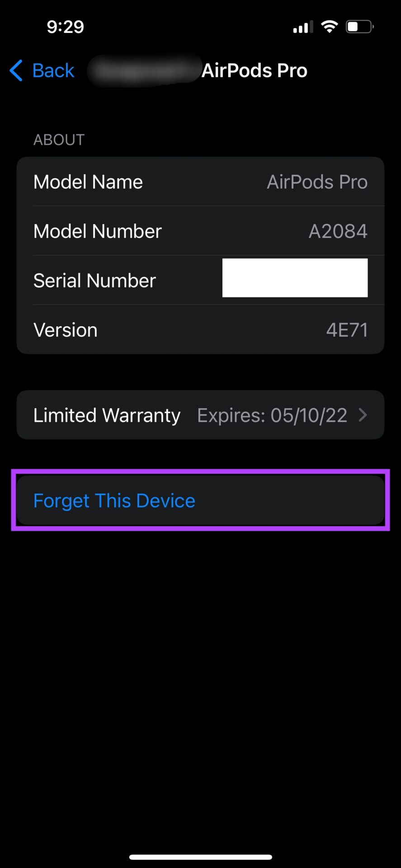Tap the AirPods Pro model name value

(x=317, y=182)
